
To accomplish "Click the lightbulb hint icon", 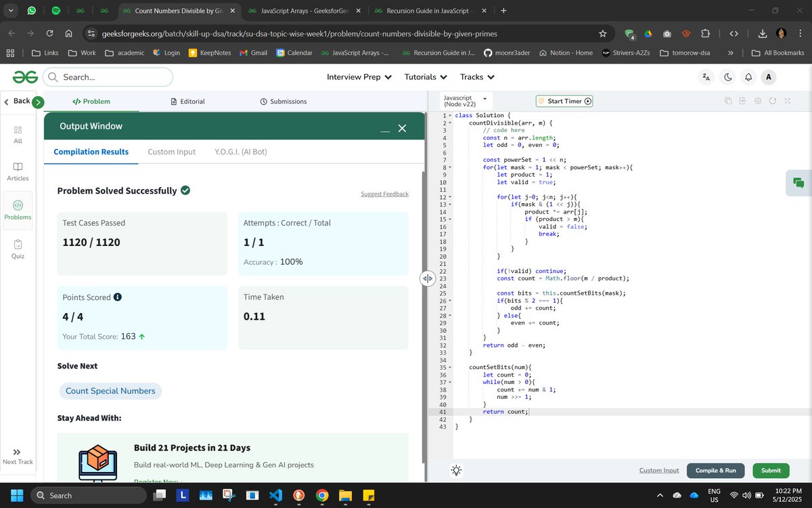I will click(457, 471).
